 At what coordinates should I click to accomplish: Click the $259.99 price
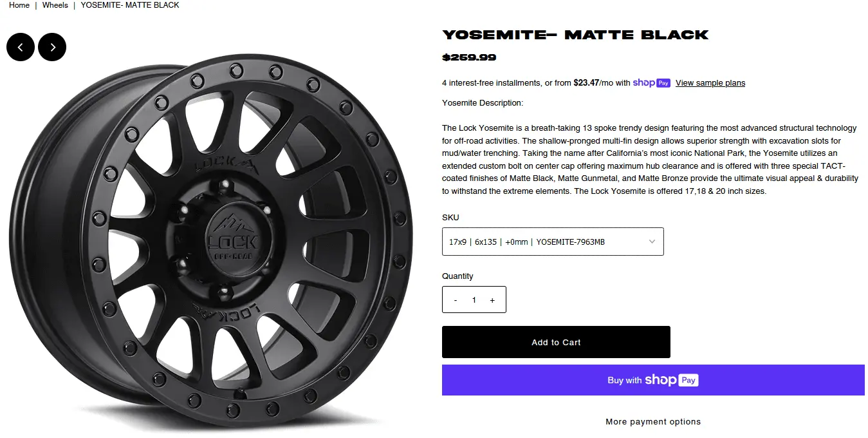point(469,57)
